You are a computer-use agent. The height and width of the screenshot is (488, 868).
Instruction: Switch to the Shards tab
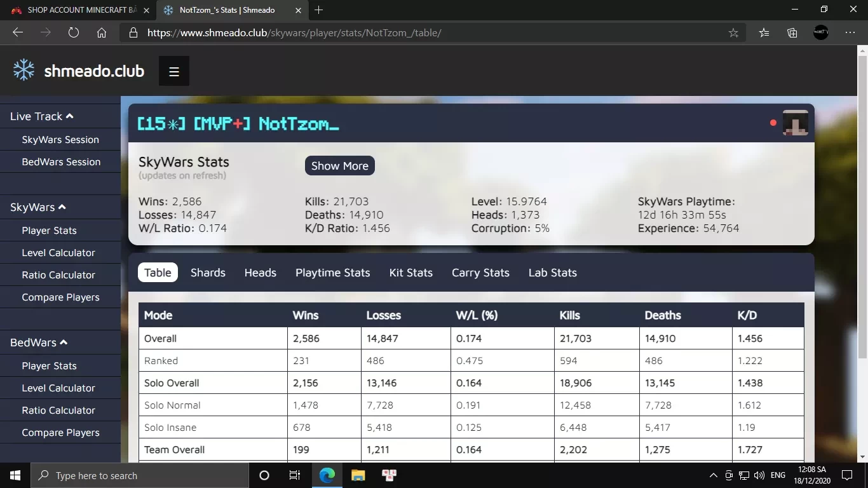click(x=208, y=273)
